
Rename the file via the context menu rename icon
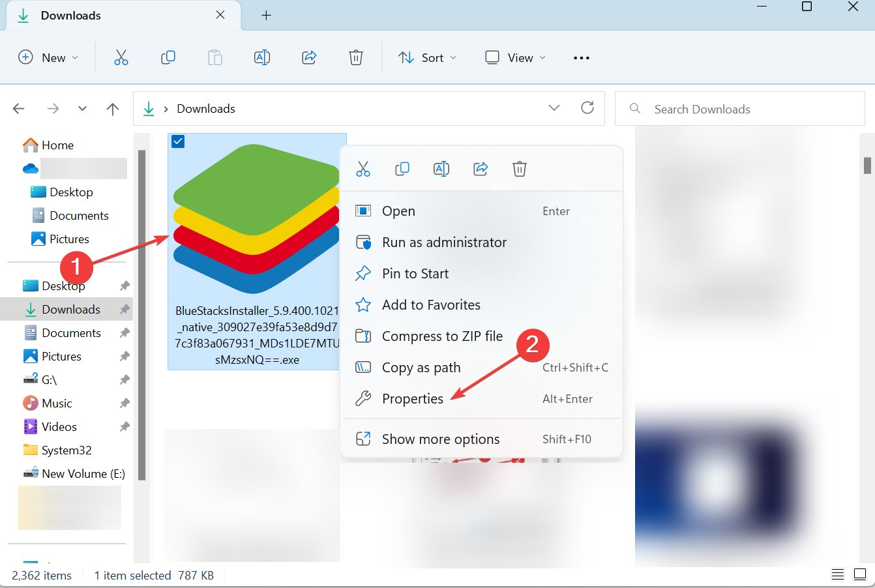pos(441,169)
